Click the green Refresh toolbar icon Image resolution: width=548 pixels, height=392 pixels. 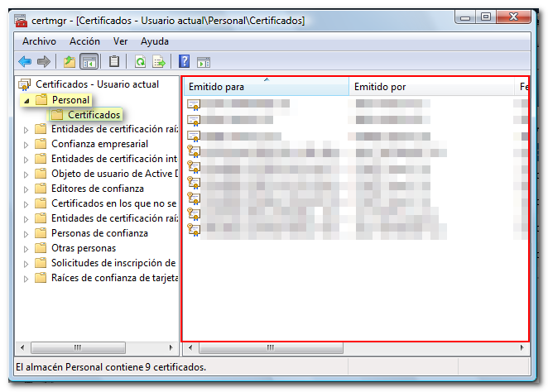click(x=141, y=61)
